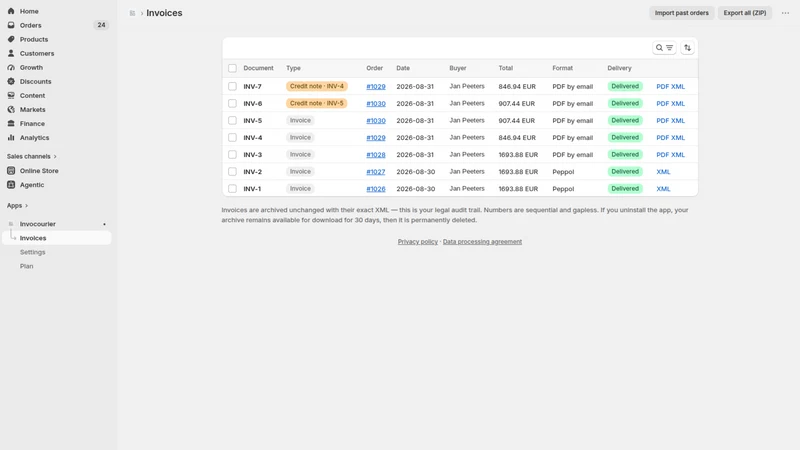Screen dimensions: 800x450
Task: Download XML for INV-2
Action: click(663, 172)
